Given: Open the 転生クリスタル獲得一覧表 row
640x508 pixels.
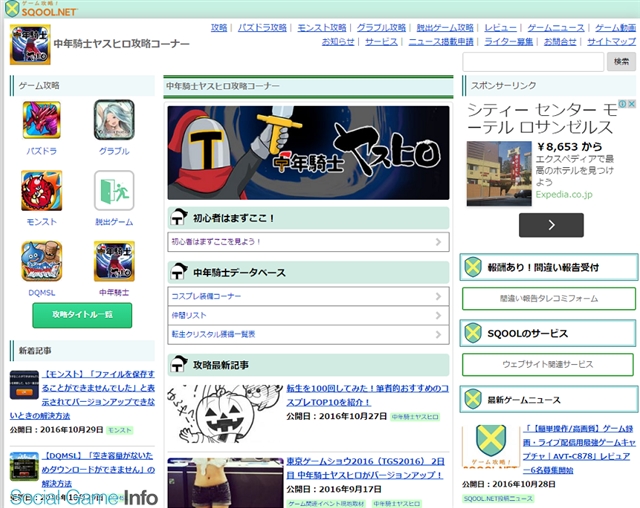Looking at the screenshot, I should [x=308, y=335].
